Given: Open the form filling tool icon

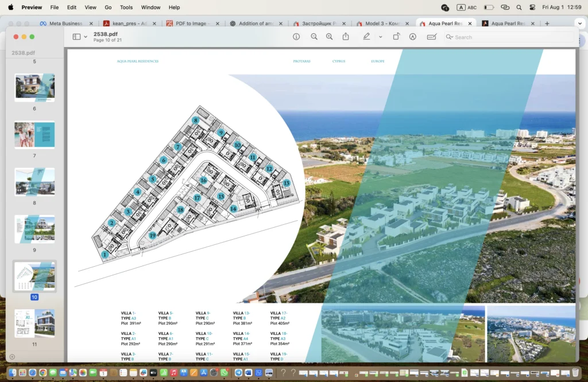Looking at the screenshot, I should [432, 37].
